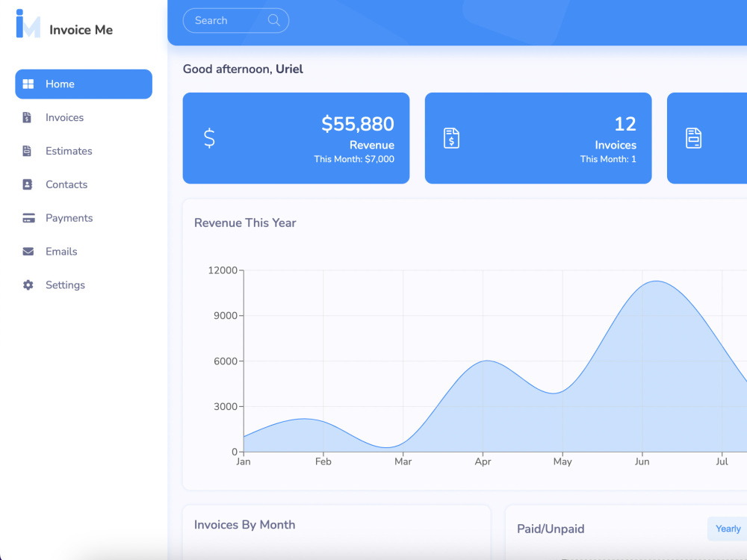Open the Home menu item
747x560 pixels.
pos(84,84)
